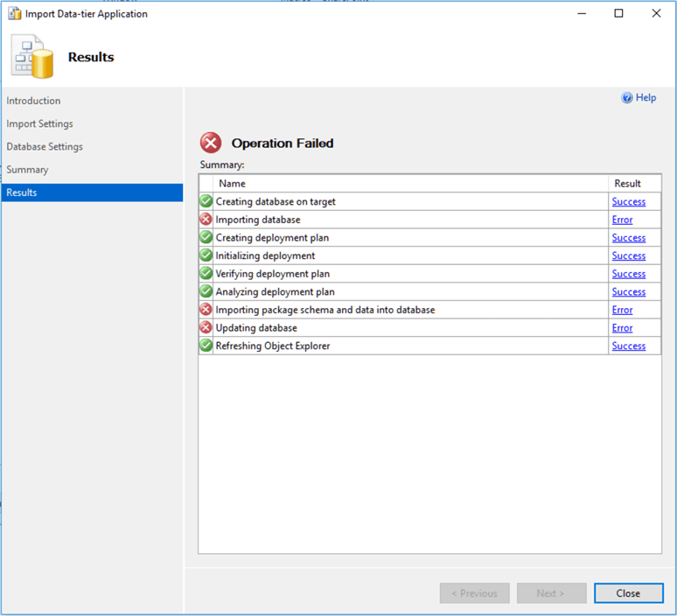The width and height of the screenshot is (677, 616).
Task: Select the Import Settings step in sidebar
Action: (39, 123)
